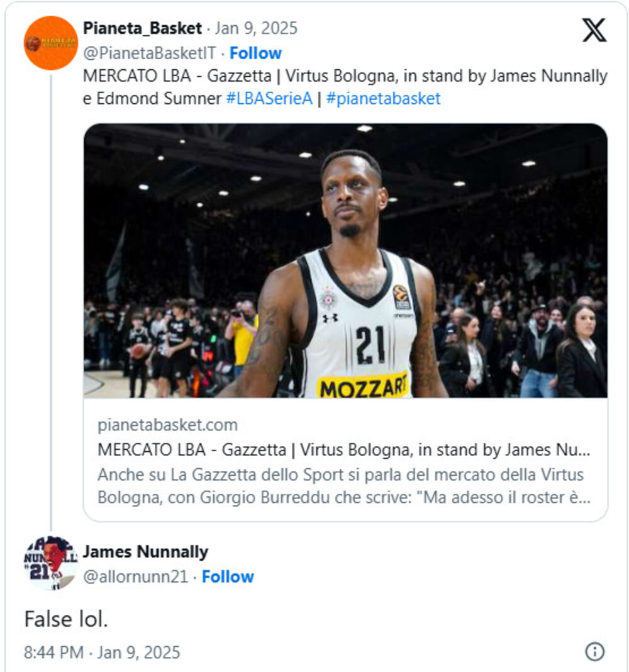
Task: Open the pianetabasket.com domain link
Action: [167, 425]
